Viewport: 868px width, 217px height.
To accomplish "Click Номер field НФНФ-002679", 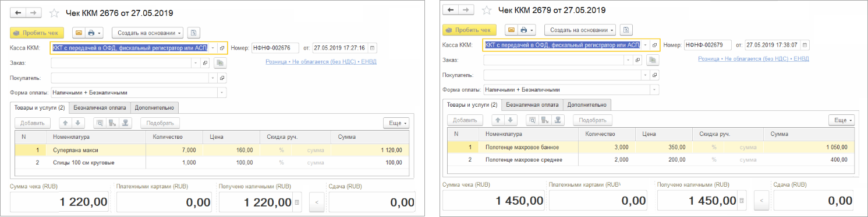I will (x=707, y=45).
